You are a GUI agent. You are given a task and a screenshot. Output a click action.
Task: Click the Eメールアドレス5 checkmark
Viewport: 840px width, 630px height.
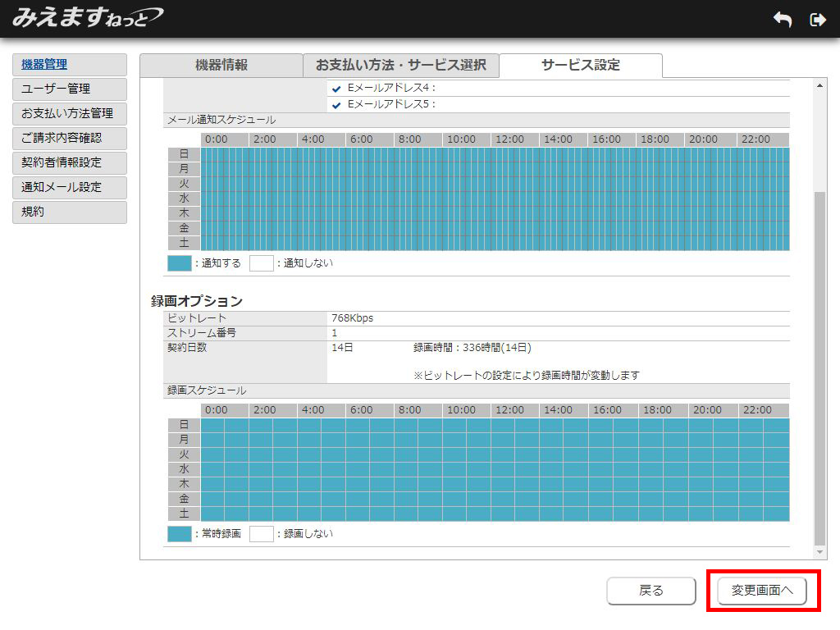336,105
